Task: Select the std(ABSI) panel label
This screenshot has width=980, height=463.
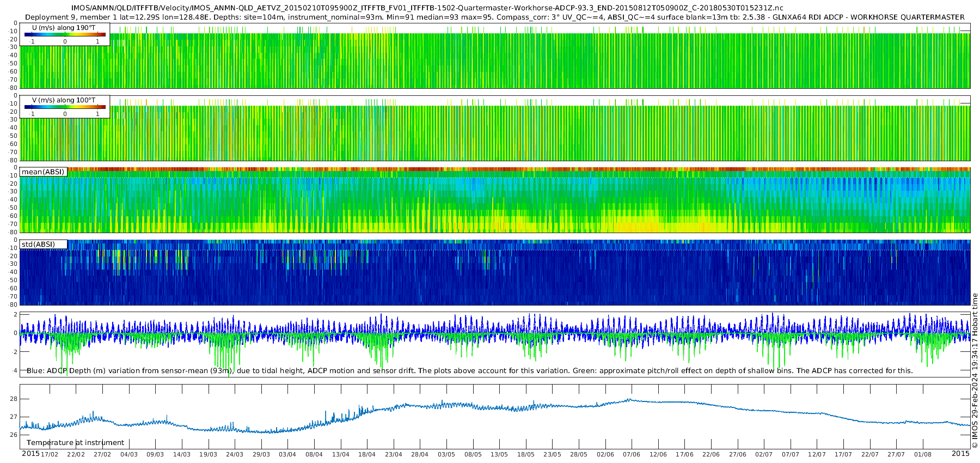Action: pos(38,244)
